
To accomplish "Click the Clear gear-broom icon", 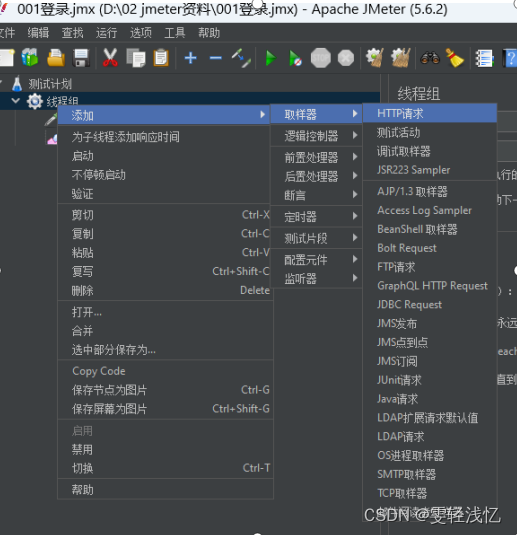I will (375, 58).
